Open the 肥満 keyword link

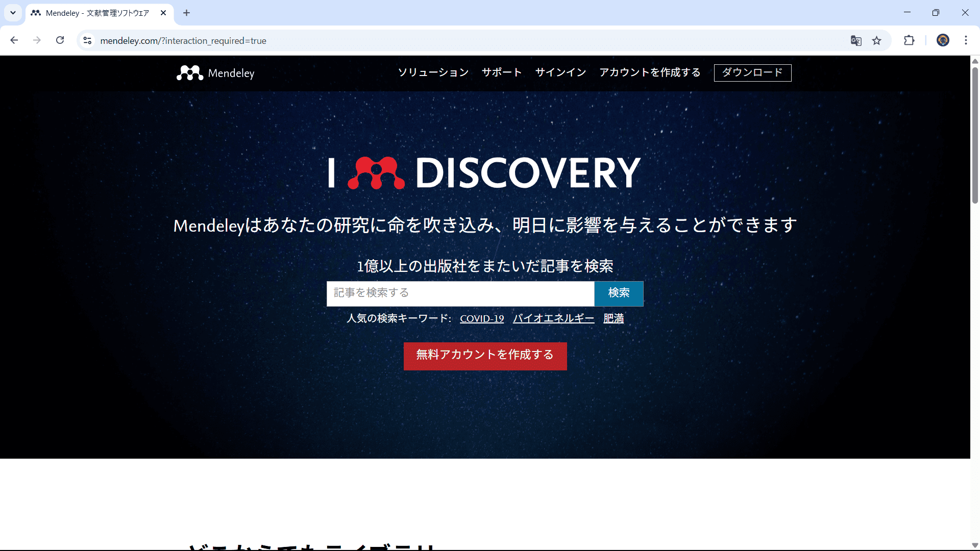pyautogui.click(x=614, y=318)
